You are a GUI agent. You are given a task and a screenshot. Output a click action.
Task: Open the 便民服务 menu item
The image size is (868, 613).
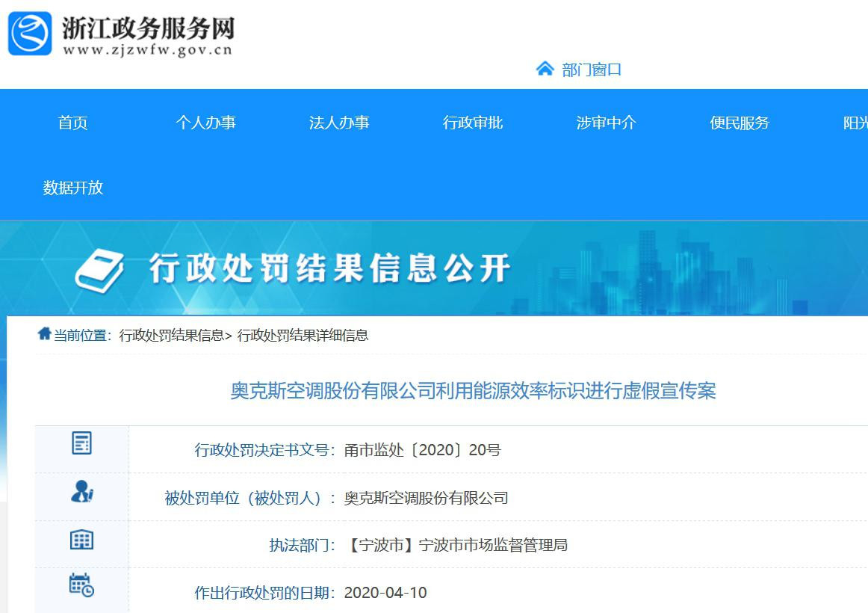(740, 123)
